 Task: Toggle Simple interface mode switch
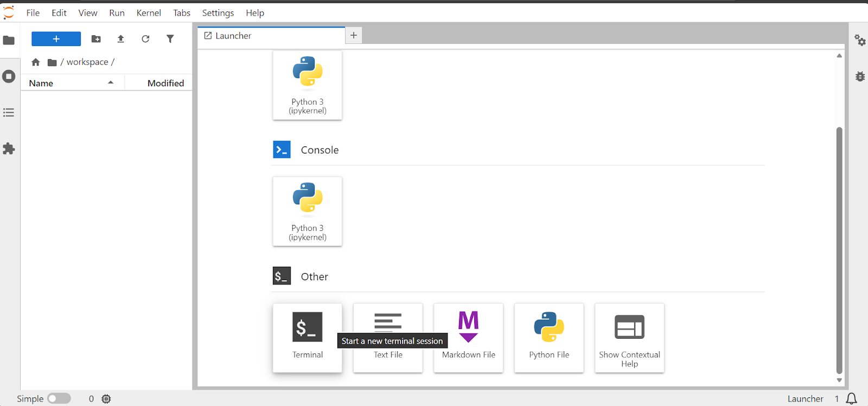pyautogui.click(x=59, y=398)
